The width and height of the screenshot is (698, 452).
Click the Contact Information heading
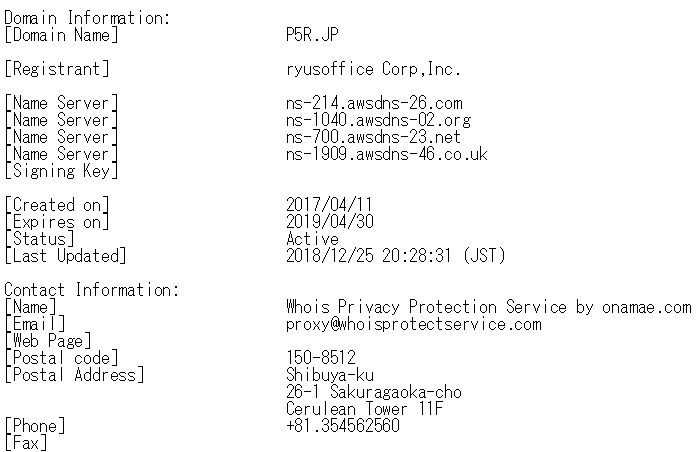tap(91, 290)
